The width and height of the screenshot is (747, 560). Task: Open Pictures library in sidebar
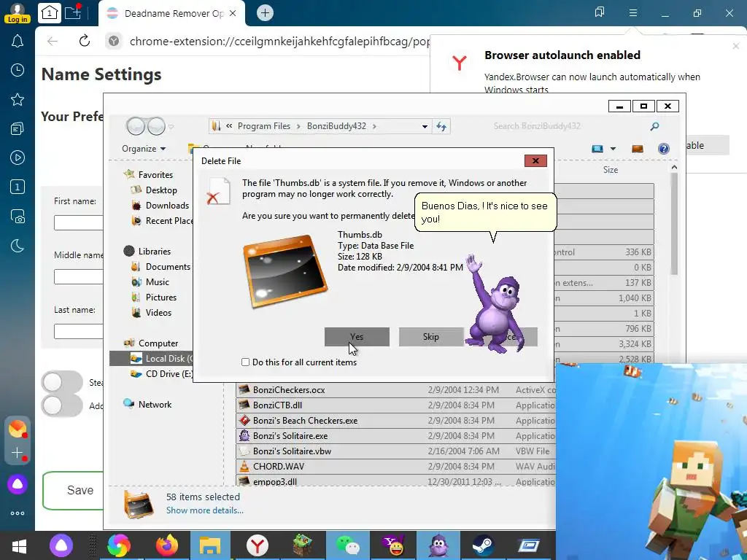coord(161,297)
